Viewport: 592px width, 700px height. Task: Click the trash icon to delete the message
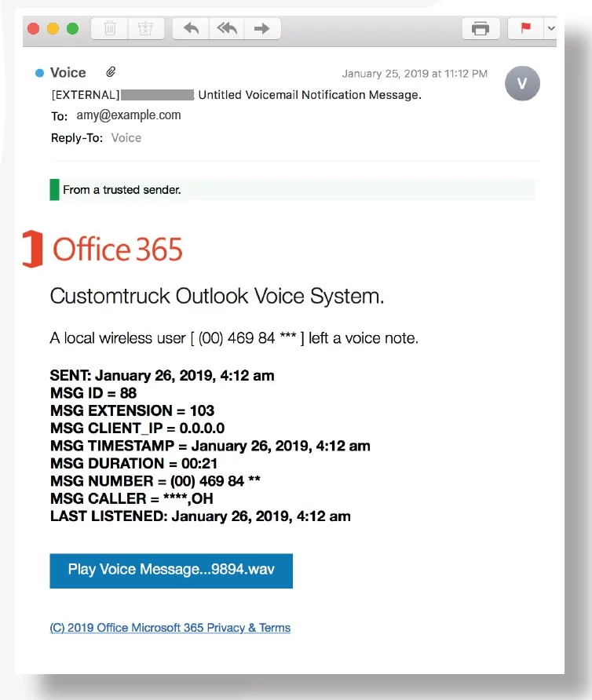[110, 29]
